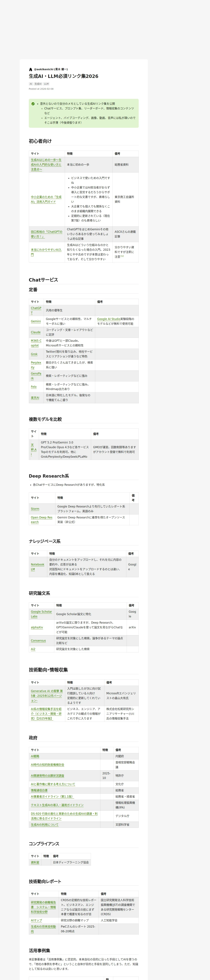Click the 日本ディープラーニング協会 cell
Image resolution: width=210 pixels, height=980 pixels.
71,862
